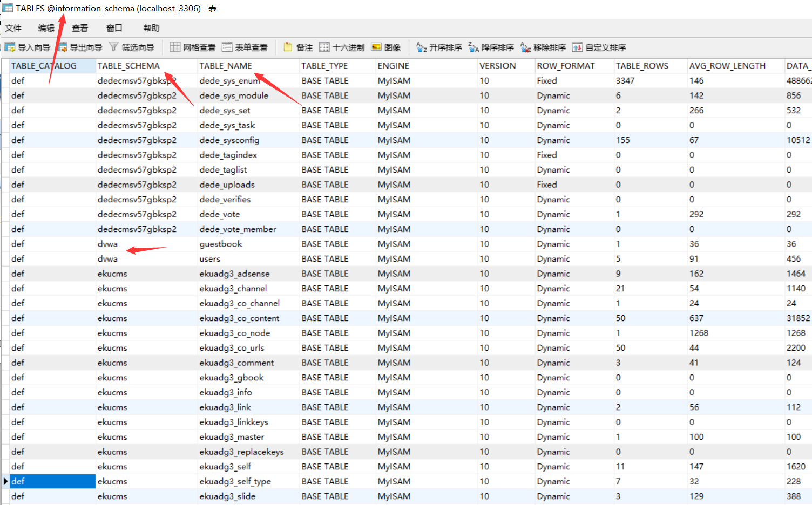
Task: Select the ekuadg3_info cell
Action: [249, 392]
